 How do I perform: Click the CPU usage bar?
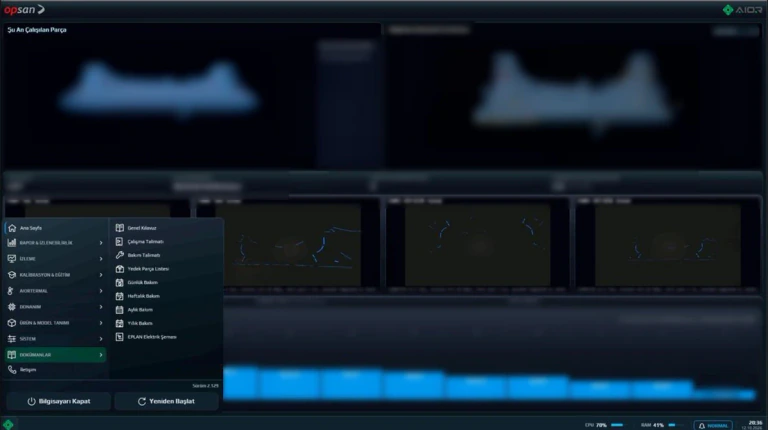[x=618, y=425]
